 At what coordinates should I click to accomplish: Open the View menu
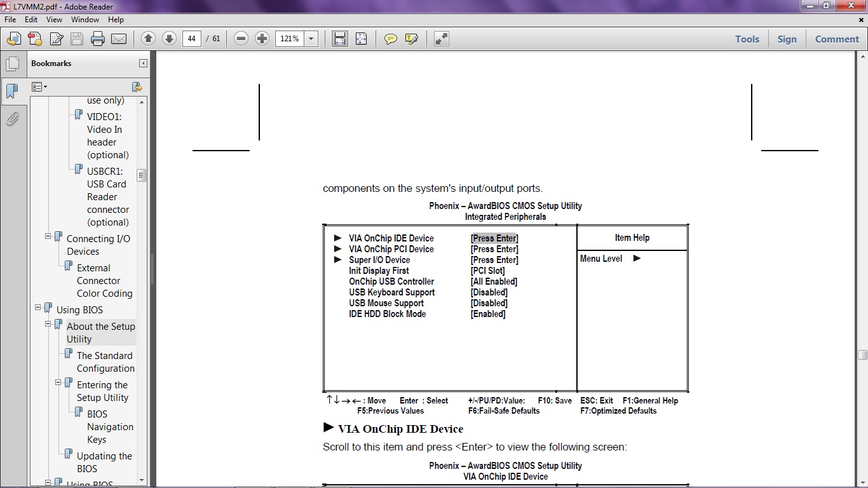click(x=54, y=20)
